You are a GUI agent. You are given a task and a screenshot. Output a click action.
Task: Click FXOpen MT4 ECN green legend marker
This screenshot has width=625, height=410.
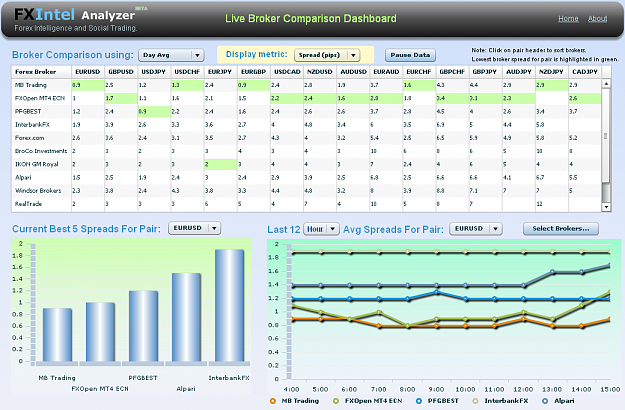[x=336, y=401]
